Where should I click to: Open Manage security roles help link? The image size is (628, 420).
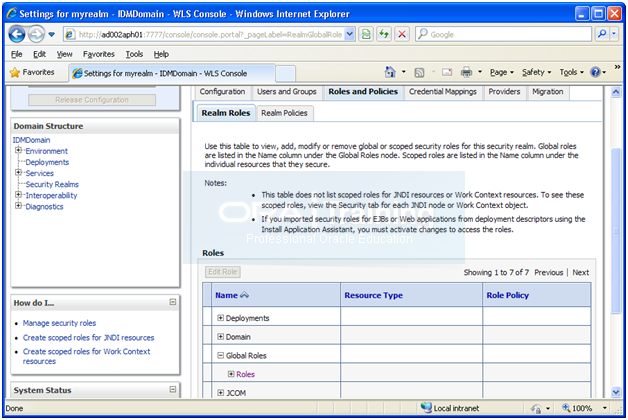pos(59,323)
